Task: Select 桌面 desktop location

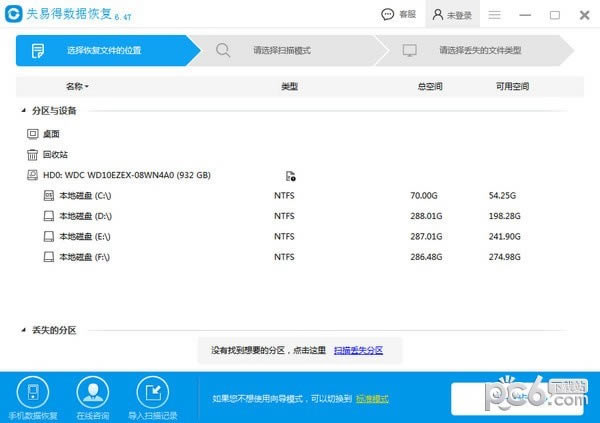Action: pos(51,133)
